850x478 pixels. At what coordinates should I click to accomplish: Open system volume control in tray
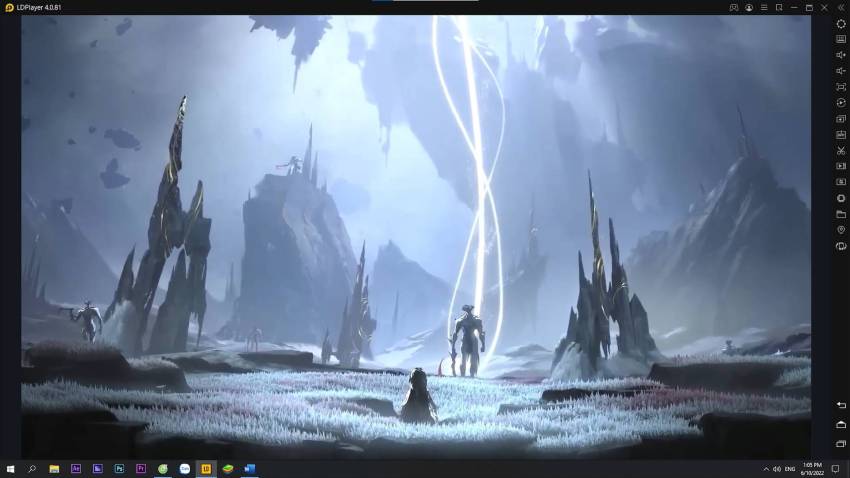pyautogui.click(x=777, y=469)
